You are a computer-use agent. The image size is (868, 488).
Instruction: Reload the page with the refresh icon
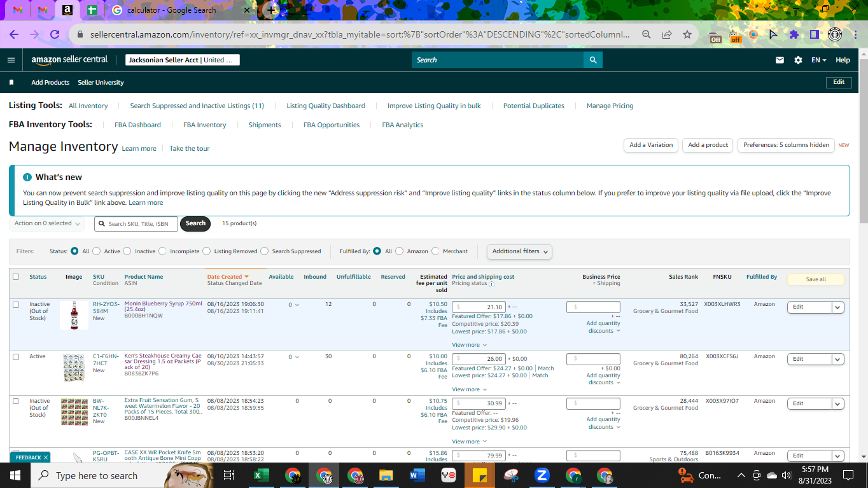[x=55, y=34]
